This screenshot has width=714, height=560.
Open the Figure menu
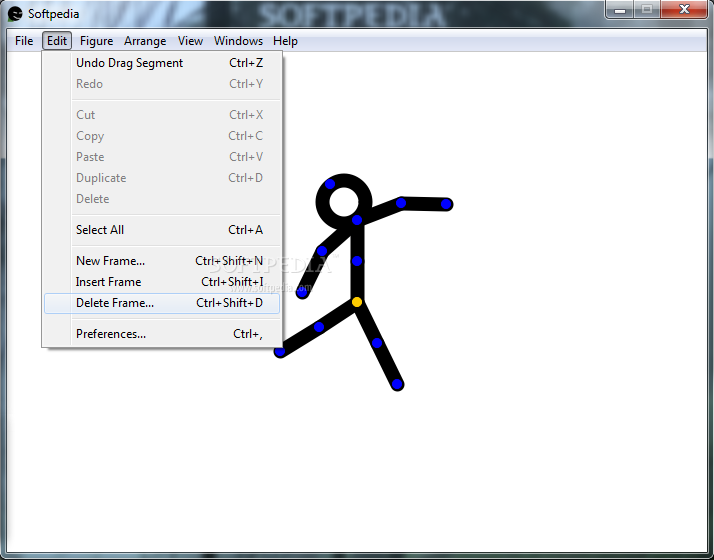click(96, 41)
